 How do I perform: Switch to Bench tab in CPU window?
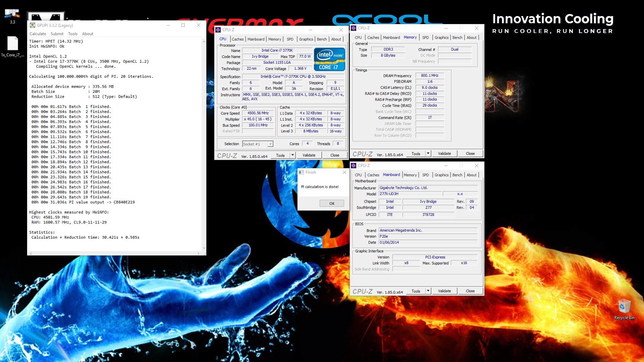[x=322, y=39]
